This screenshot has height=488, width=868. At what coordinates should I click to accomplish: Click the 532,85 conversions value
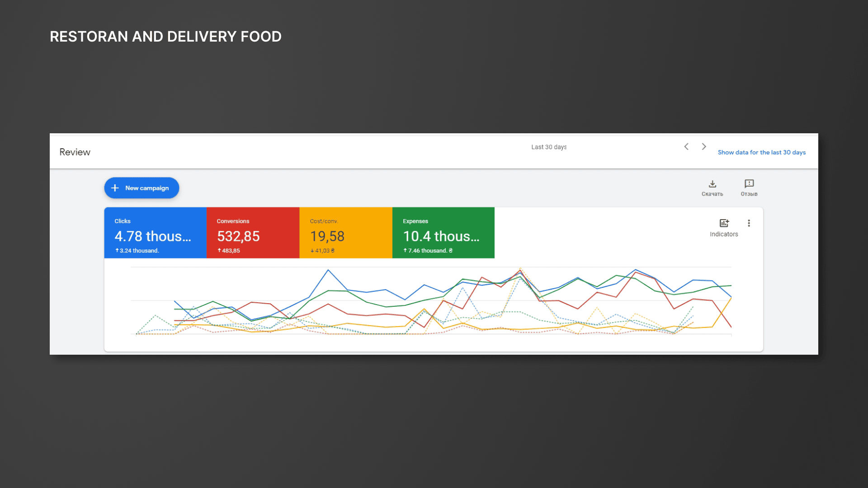point(238,236)
